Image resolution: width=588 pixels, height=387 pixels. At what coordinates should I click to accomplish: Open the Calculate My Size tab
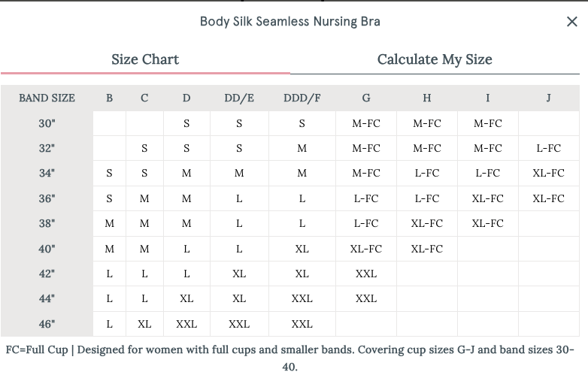pos(435,59)
